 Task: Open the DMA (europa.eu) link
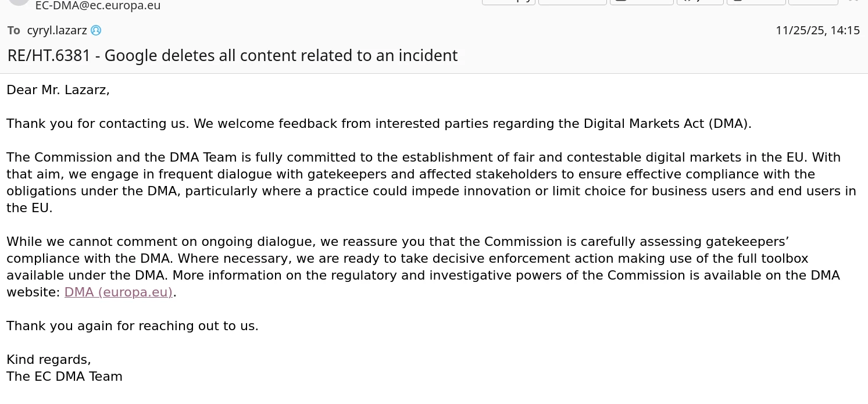coord(119,292)
